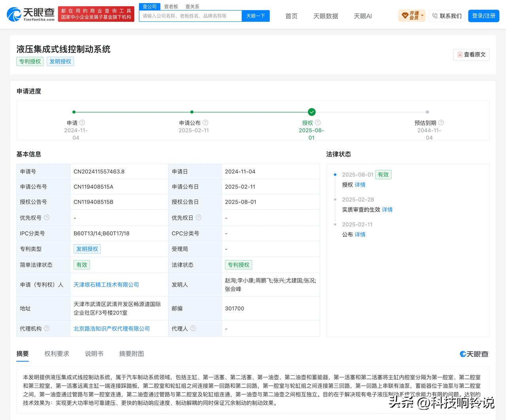
Task: Click the help icon beside 优先权日
Action: (198, 217)
